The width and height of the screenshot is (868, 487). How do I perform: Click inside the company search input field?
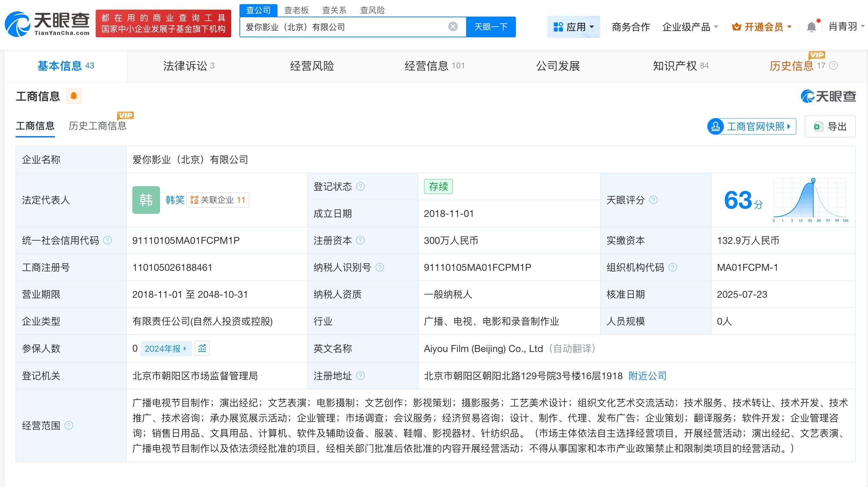(346, 27)
